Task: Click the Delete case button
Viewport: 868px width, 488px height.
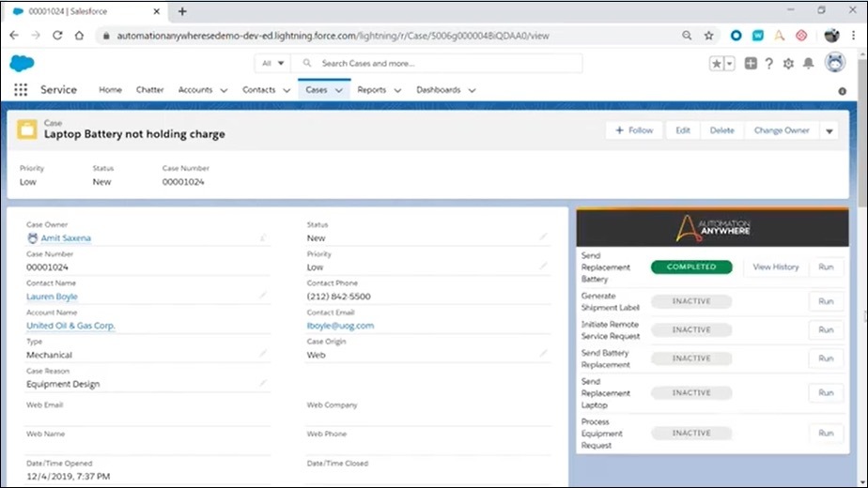Action: tap(721, 130)
